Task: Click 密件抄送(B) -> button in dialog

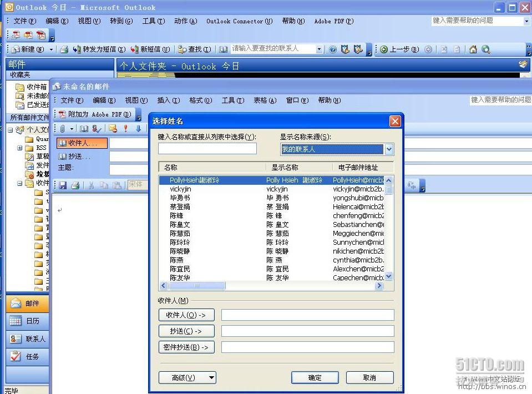Action: pyautogui.click(x=186, y=347)
